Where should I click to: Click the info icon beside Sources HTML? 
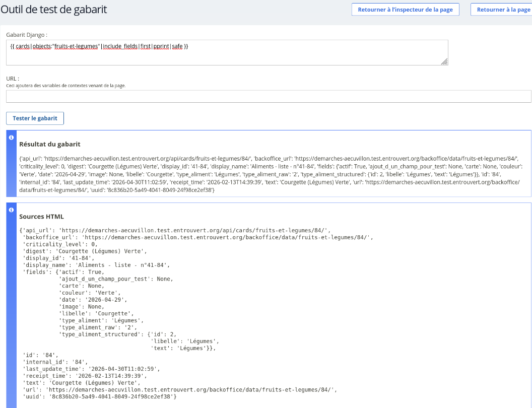tap(11, 210)
